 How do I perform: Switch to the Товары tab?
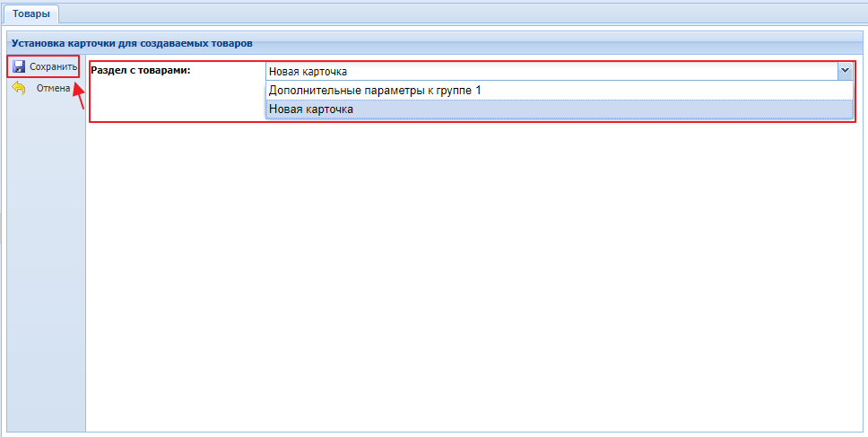coord(31,13)
